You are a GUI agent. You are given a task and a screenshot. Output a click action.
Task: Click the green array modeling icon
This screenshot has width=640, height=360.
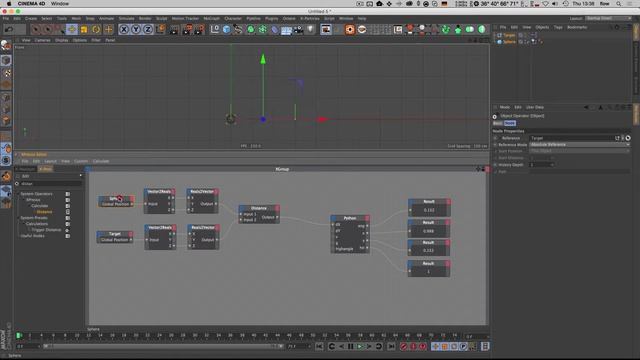point(262,29)
